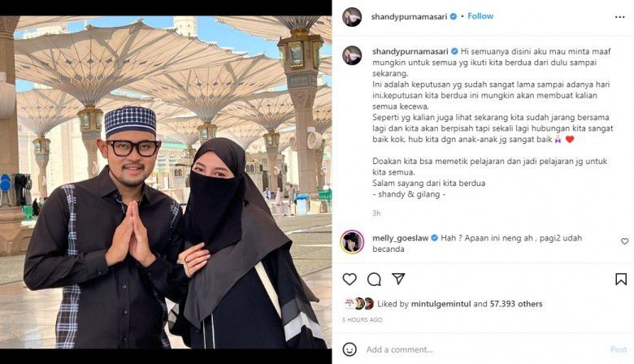The height and width of the screenshot is (364, 634).
Task: Like the post with the heart icon
Action: (350, 279)
